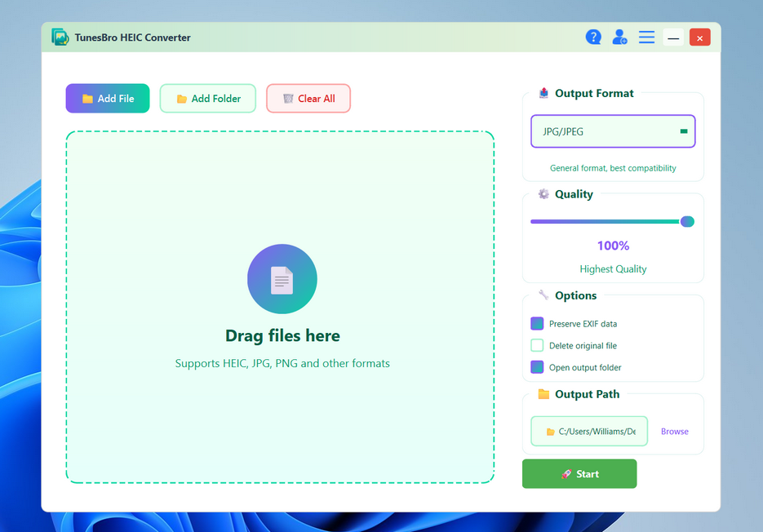Open the user account icon
The width and height of the screenshot is (763, 532).
pyautogui.click(x=619, y=37)
